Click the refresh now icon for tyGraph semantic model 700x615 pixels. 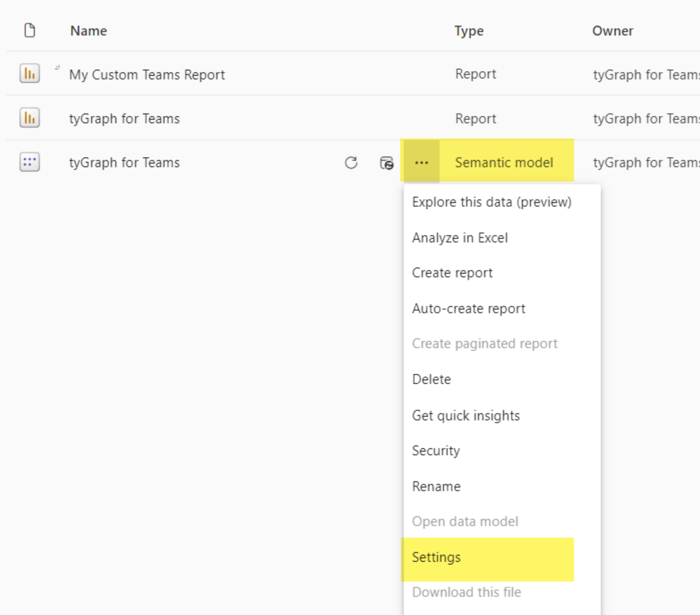[351, 162]
